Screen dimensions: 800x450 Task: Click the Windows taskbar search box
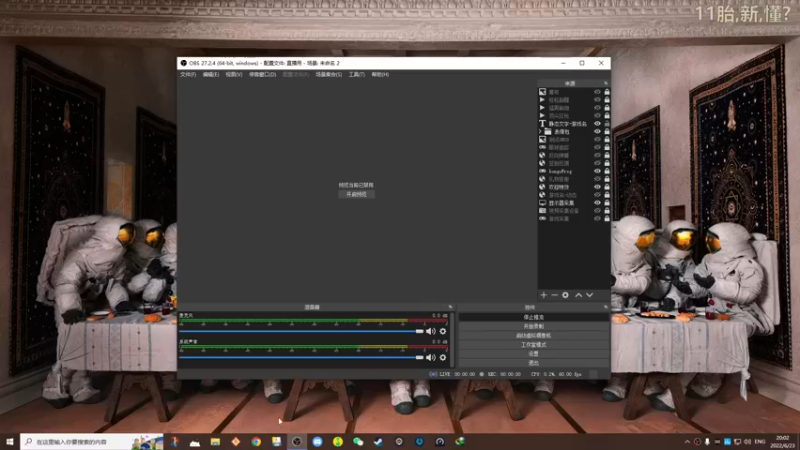pyautogui.click(x=92, y=442)
